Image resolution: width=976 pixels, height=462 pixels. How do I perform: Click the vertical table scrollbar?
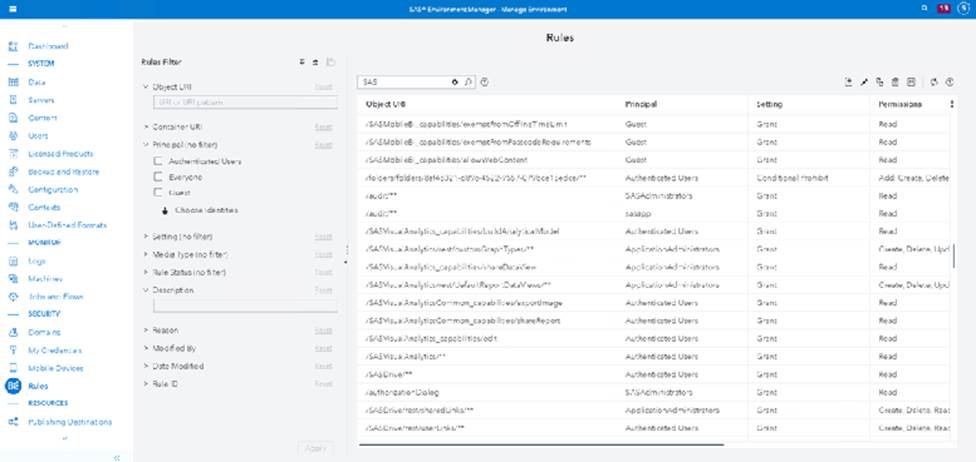[x=954, y=255]
